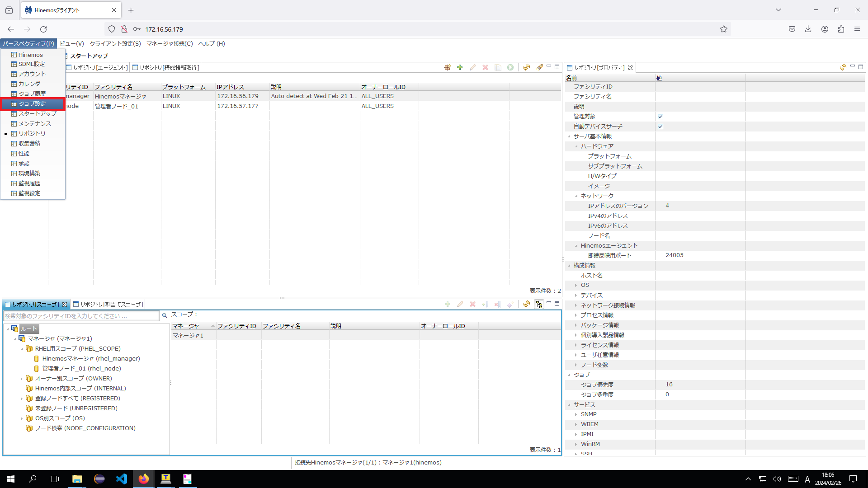Collapse the サーバ基本情報 property group
Viewport: 868px width, 488px height.
(569, 136)
